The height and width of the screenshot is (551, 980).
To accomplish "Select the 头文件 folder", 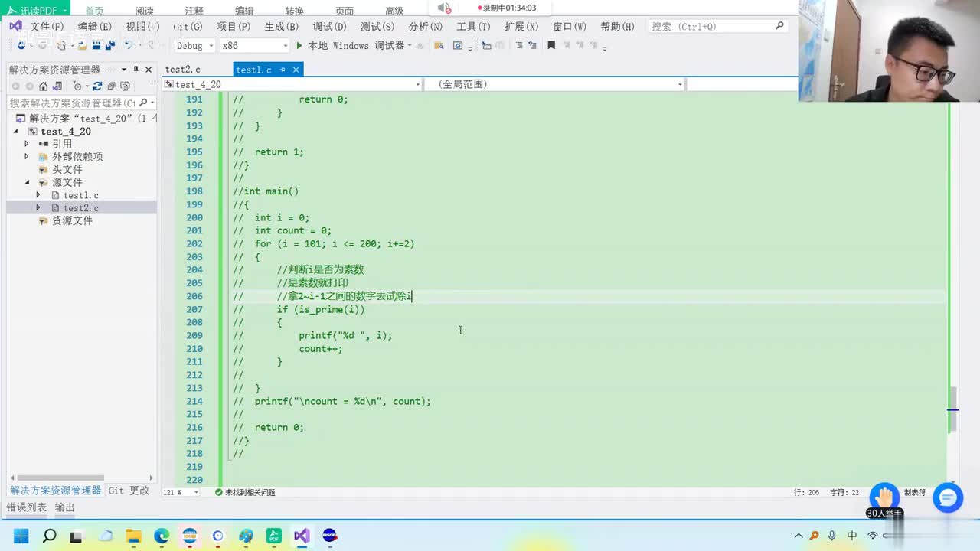I will tap(67, 169).
